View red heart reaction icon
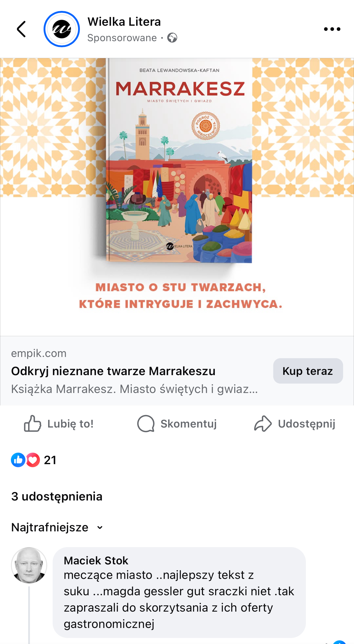Image resolution: width=354 pixels, height=644 pixels. point(33,460)
